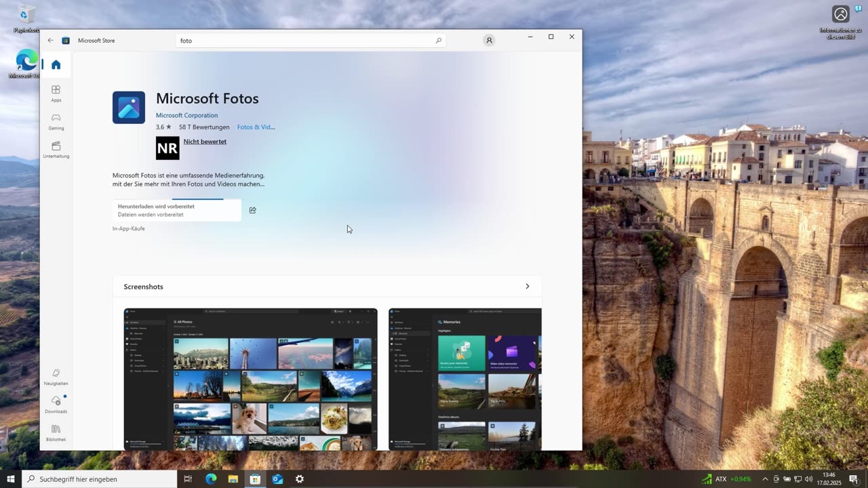Open Settings gear in the taskbar
Image resolution: width=868 pixels, height=488 pixels.
coord(300,479)
